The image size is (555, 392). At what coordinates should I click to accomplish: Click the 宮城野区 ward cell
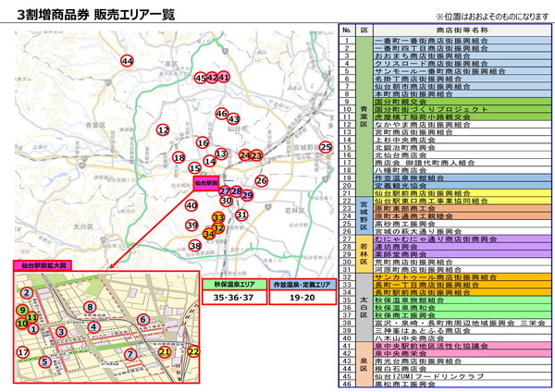tap(364, 215)
